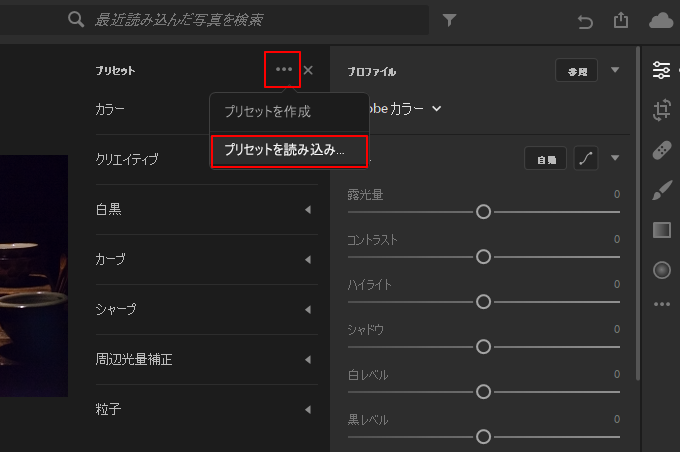The width and height of the screenshot is (680, 452).
Task: Click the 参照 browse button
Action: point(576,71)
